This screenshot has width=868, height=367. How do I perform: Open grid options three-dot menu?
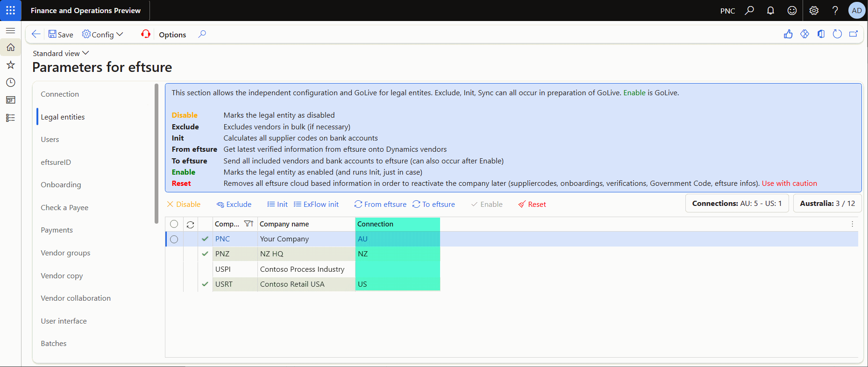[x=852, y=224]
